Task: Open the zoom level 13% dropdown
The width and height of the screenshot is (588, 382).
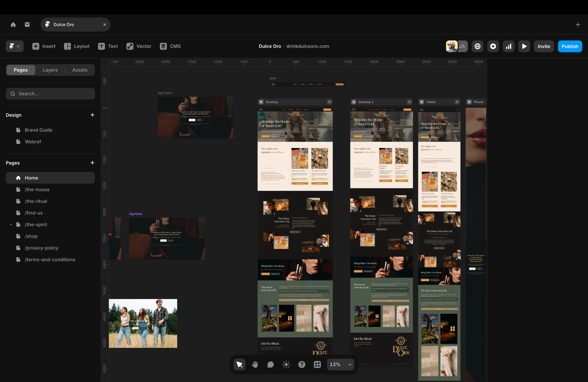Action: 340,364
